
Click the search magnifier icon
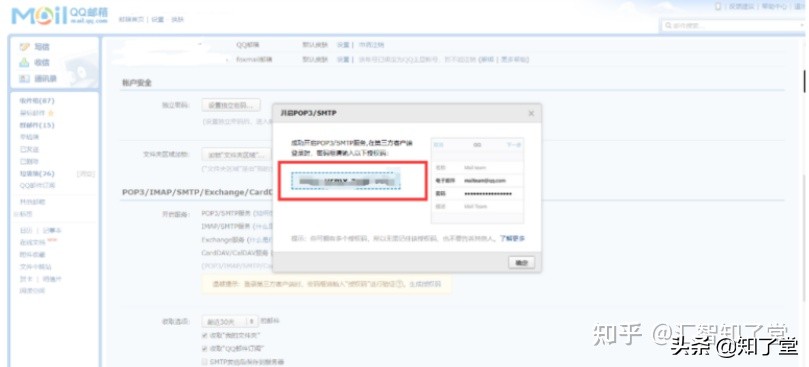click(x=668, y=25)
